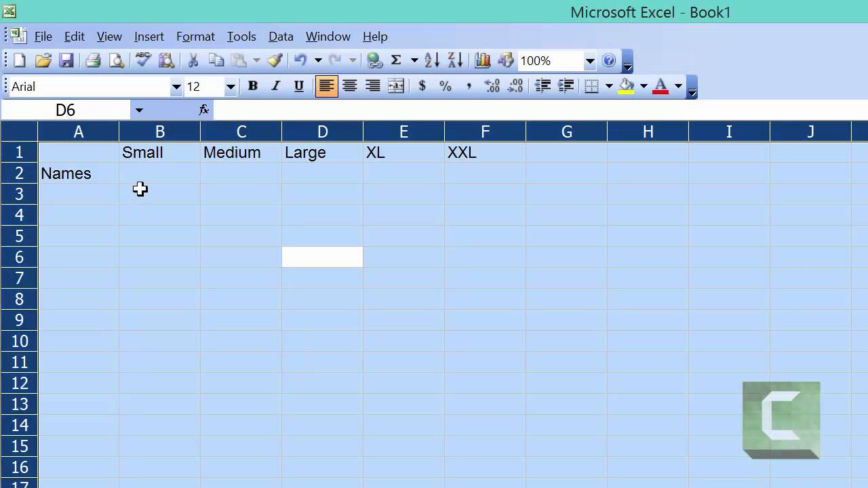This screenshot has width=868, height=488.
Task: Apply Percent style icon
Action: click(446, 86)
